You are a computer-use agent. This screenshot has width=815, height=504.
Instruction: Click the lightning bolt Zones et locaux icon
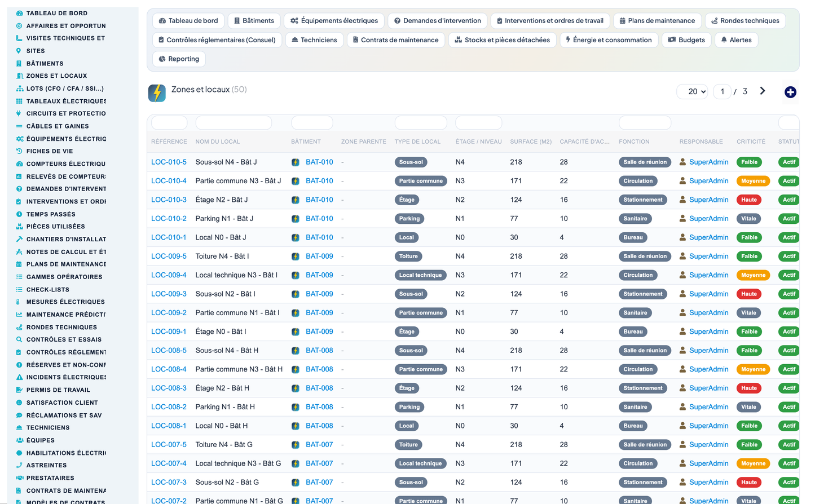(x=157, y=92)
